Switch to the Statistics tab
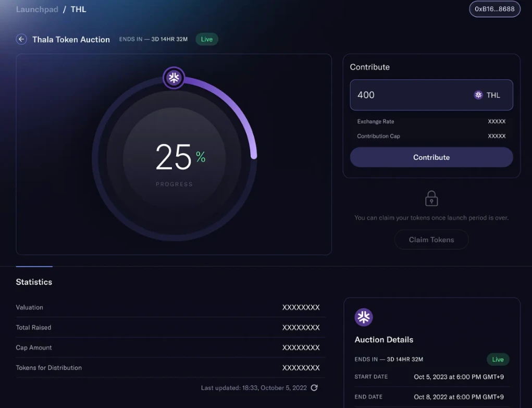Viewport: 532px width, 408px height. pos(34,282)
